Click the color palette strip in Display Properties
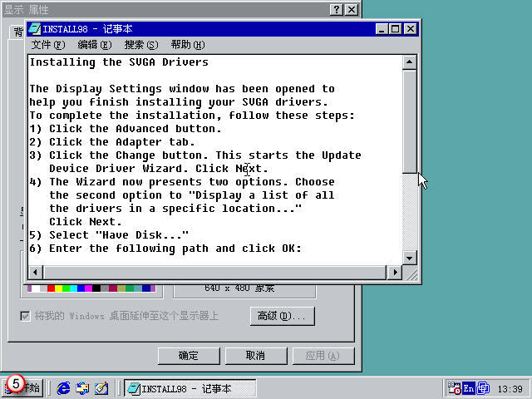The height and width of the screenshot is (399, 532). [x=91, y=288]
